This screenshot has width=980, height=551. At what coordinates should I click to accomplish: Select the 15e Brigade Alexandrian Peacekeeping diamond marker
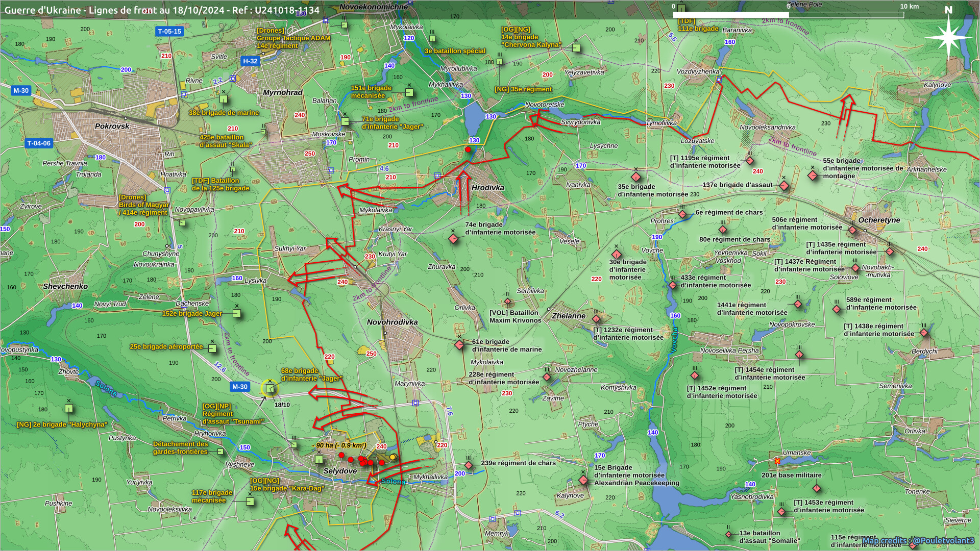(x=583, y=480)
